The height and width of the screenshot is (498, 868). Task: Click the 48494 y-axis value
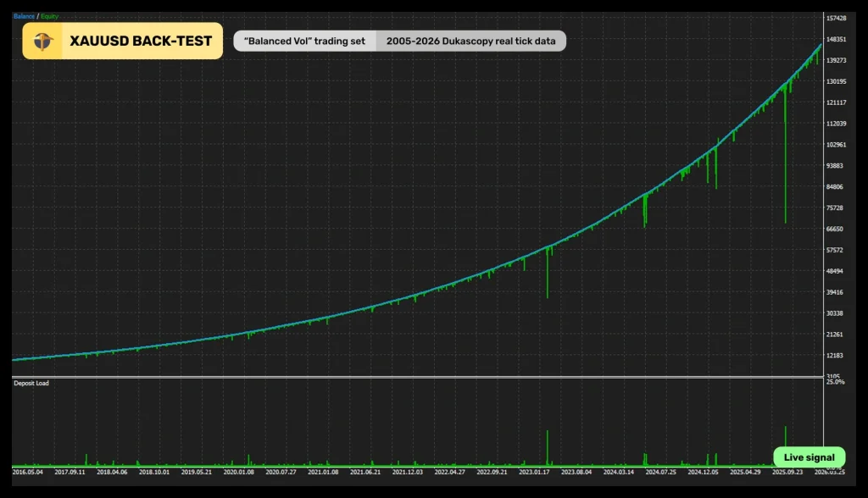(834, 271)
